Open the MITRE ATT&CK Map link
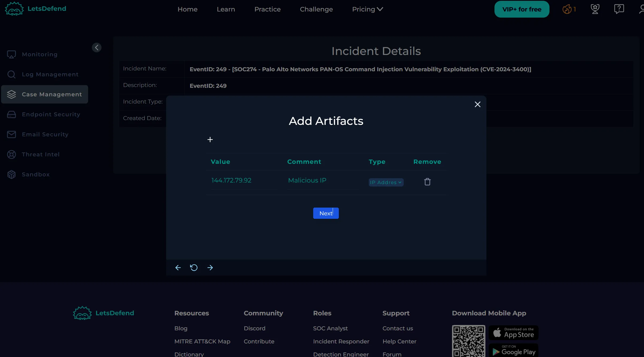The width and height of the screenshot is (644, 357). (202, 342)
